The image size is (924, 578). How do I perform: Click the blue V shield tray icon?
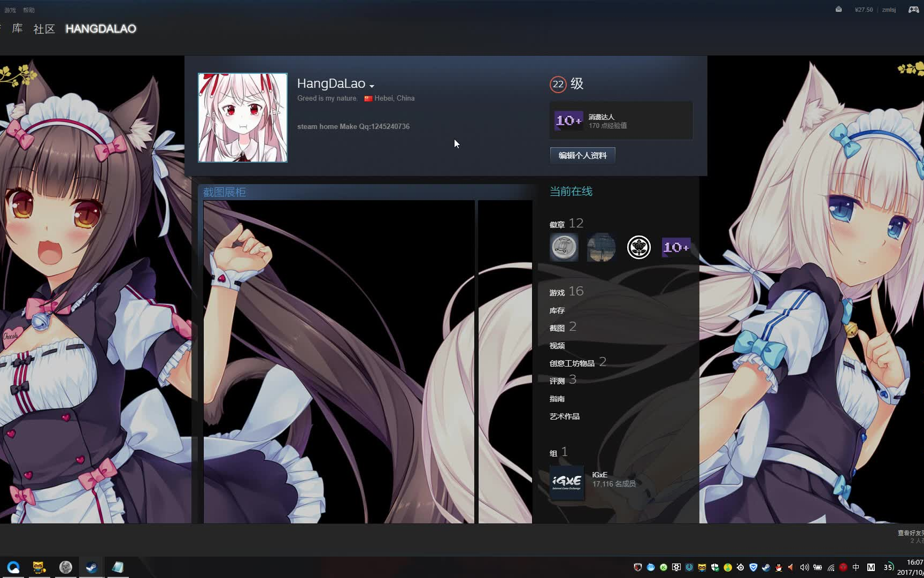[x=753, y=567]
